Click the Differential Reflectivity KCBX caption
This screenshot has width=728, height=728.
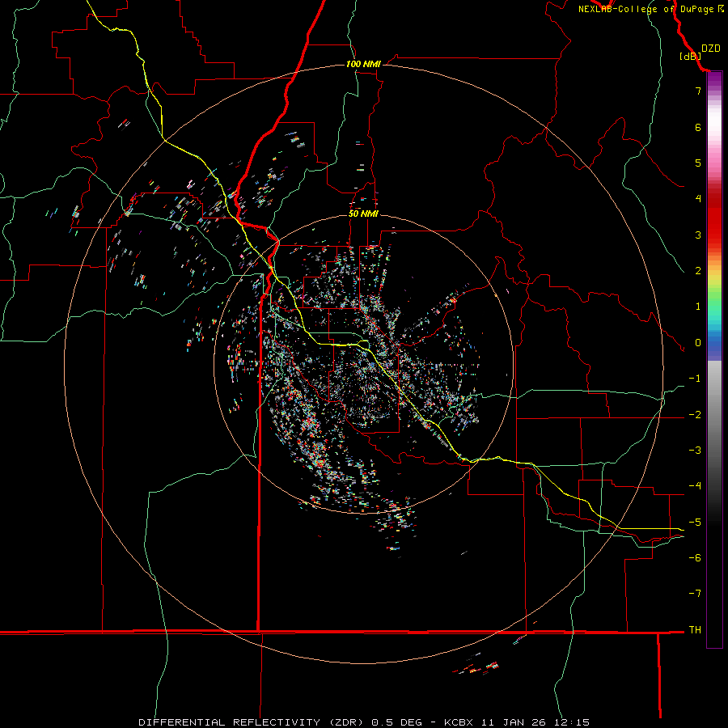point(364,722)
